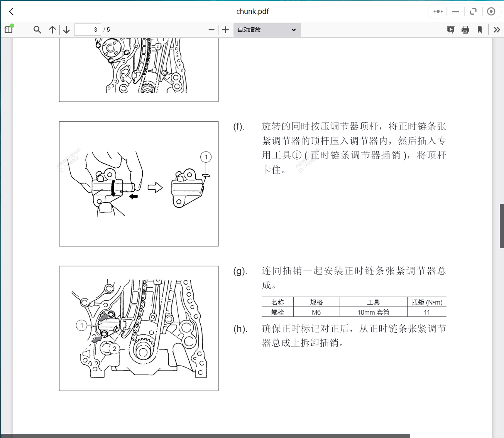The height and width of the screenshot is (438, 504).
Task: Save the PDF with the bookmark icon
Action: pyautogui.click(x=480, y=29)
